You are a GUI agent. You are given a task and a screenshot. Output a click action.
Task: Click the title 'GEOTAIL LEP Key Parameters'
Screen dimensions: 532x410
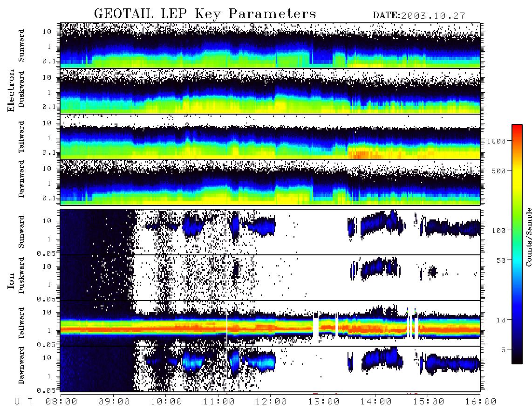pos(205,14)
